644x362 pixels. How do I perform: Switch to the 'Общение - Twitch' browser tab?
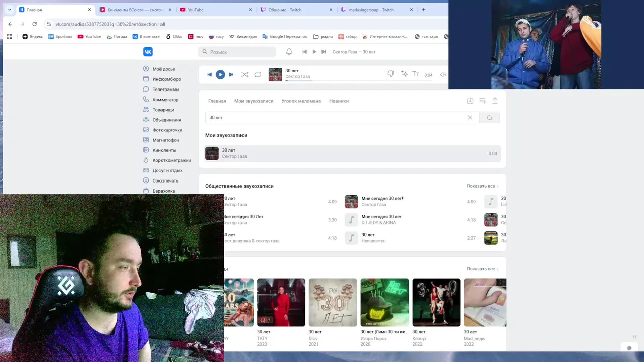pos(296,10)
